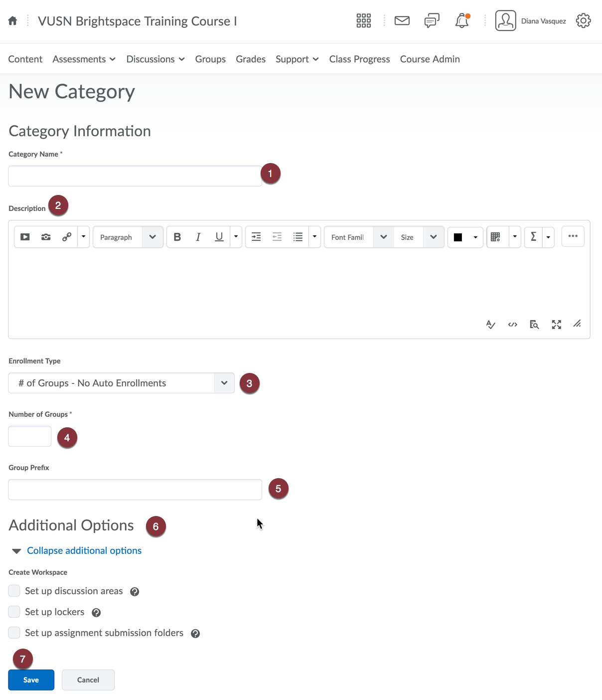Toggle underline formatting
This screenshot has height=700, width=602.
[219, 237]
